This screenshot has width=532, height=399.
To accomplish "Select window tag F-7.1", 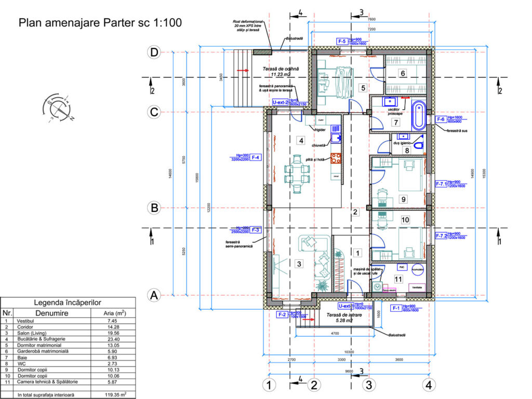I will pos(441,184).
